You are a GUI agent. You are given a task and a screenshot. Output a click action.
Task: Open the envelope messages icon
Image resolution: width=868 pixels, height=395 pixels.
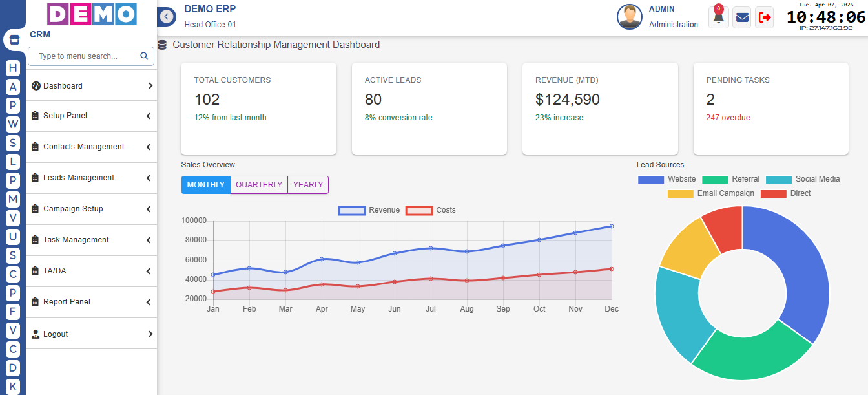(742, 17)
